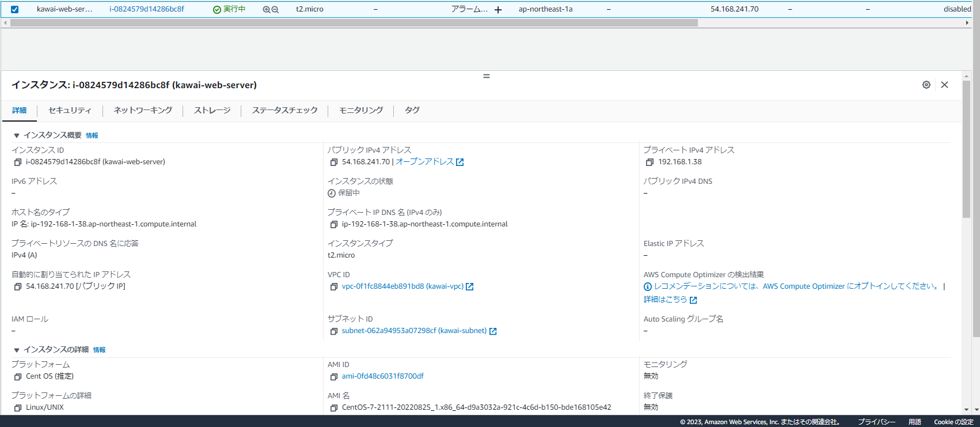Open the タグ tab

[x=412, y=111]
